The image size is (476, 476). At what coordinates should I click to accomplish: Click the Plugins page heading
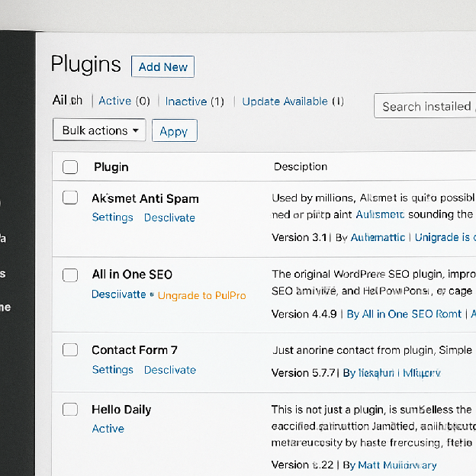(x=86, y=65)
